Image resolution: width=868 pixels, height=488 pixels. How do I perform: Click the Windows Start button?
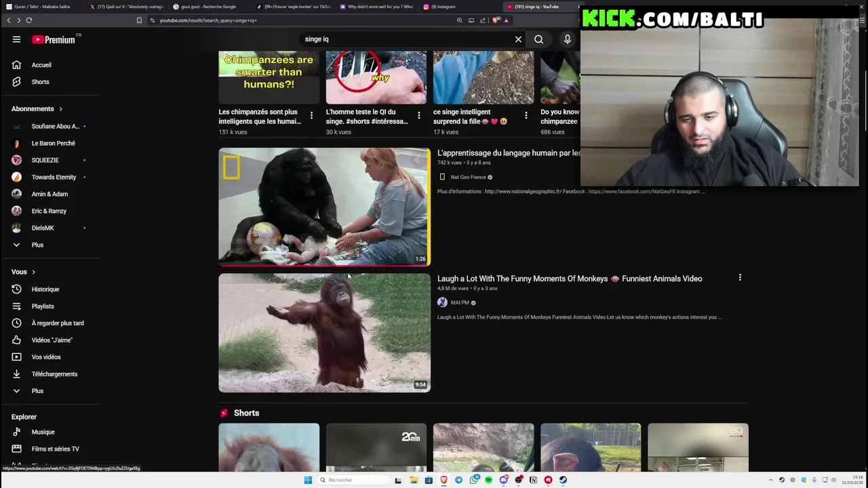point(308,480)
